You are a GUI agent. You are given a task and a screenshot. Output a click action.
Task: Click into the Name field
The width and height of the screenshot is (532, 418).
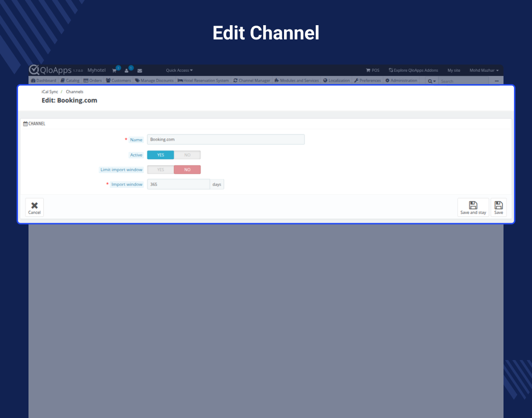(x=226, y=140)
